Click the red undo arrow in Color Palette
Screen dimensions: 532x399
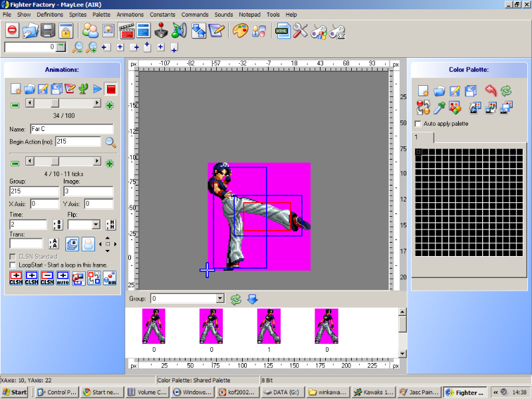(490, 90)
